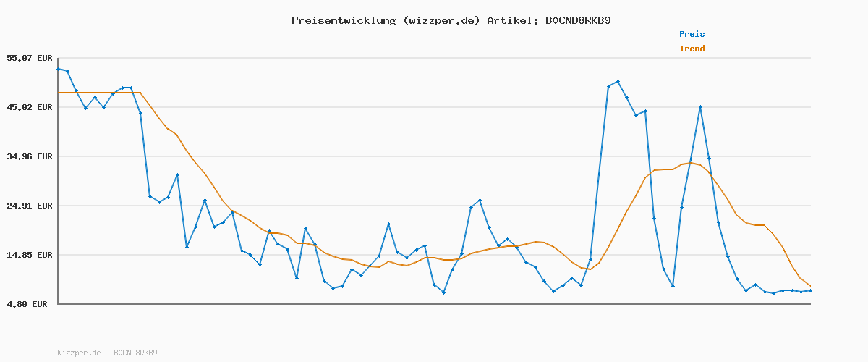
Task: Click the Trend legend label
Action: coord(692,49)
